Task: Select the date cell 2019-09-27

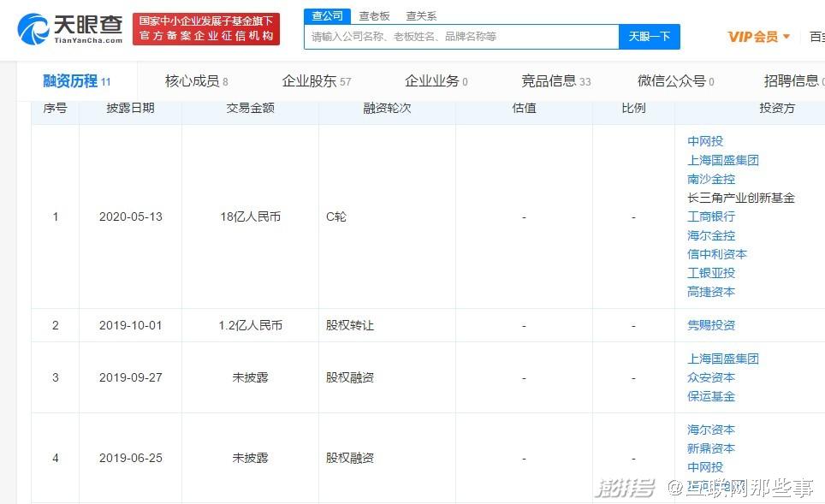Action: coord(130,377)
